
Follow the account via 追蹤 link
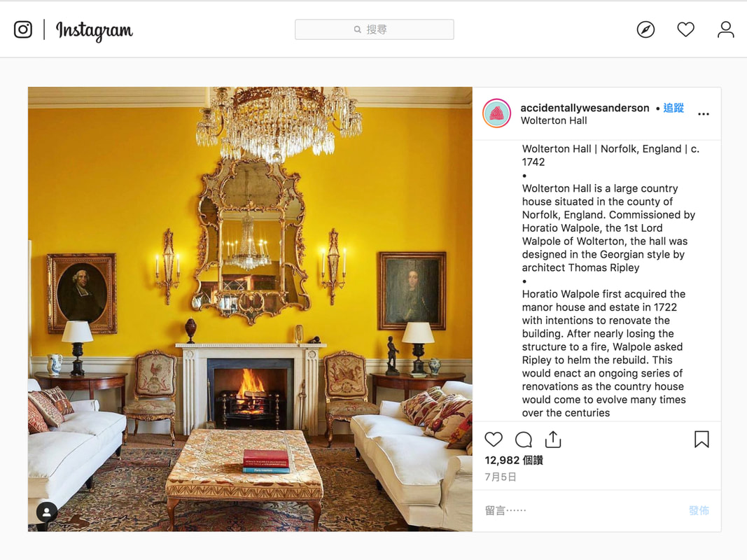coord(673,108)
